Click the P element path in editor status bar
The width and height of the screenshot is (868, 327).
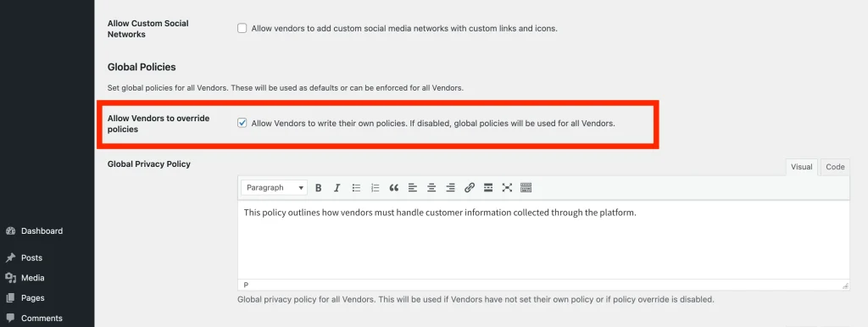(x=246, y=285)
